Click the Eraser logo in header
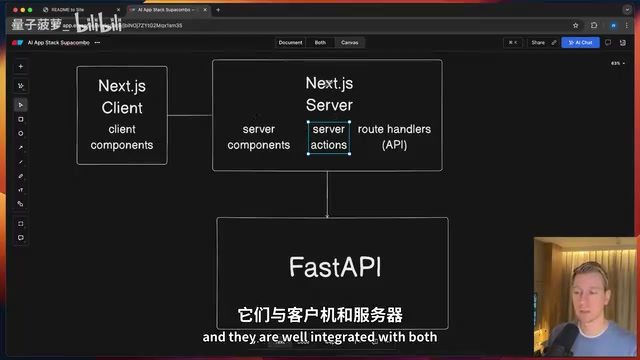The height and width of the screenshot is (360, 640). click(18, 42)
